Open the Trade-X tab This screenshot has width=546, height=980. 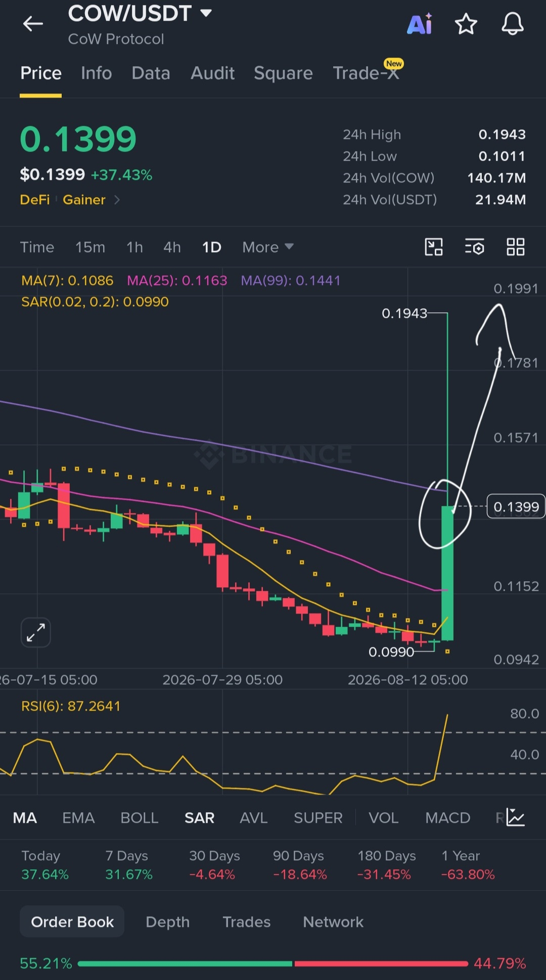pyautogui.click(x=366, y=73)
